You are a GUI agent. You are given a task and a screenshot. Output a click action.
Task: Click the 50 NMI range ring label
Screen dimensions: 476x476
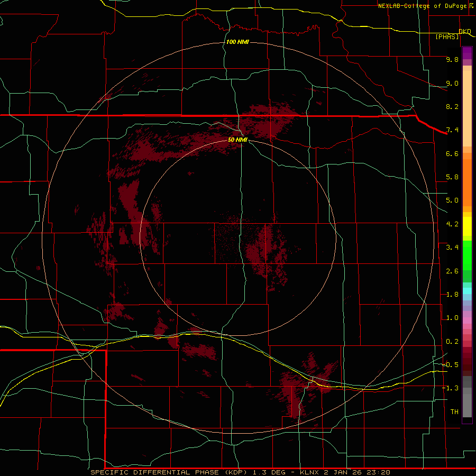pos(237,140)
